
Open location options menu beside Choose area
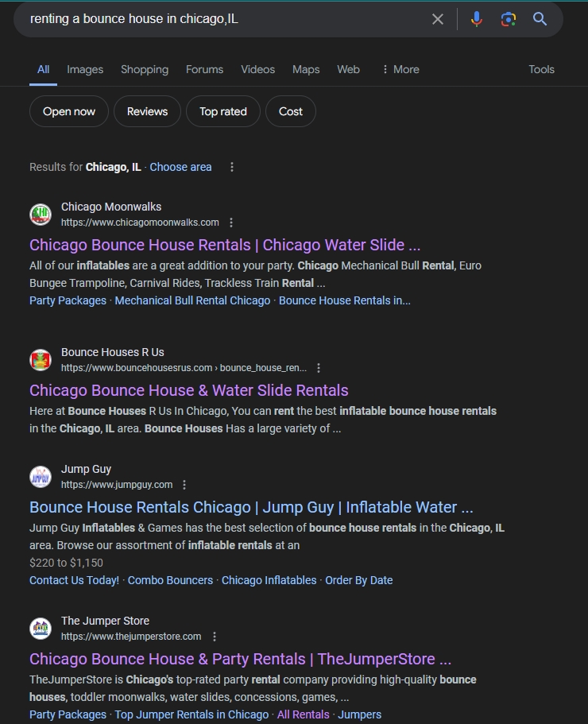[x=232, y=167]
